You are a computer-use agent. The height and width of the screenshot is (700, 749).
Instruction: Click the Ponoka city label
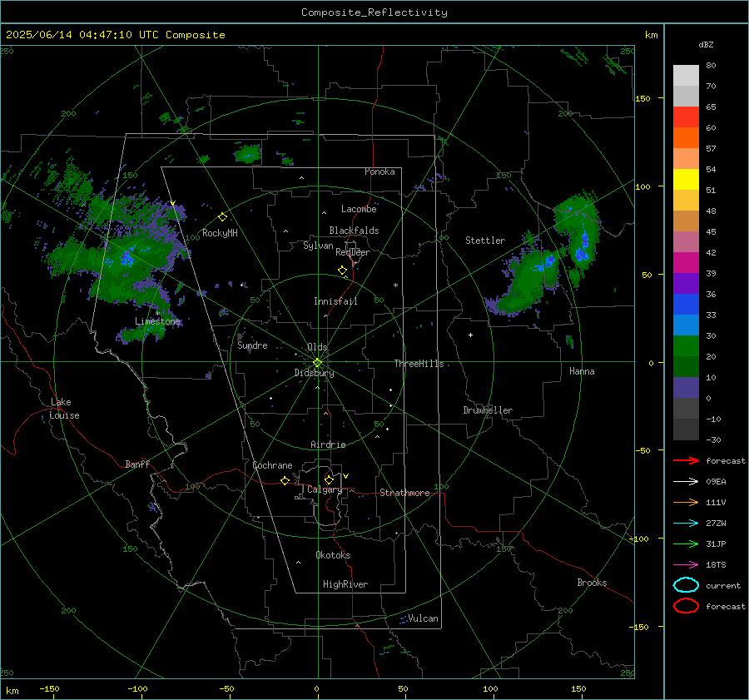[x=379, y=171]
